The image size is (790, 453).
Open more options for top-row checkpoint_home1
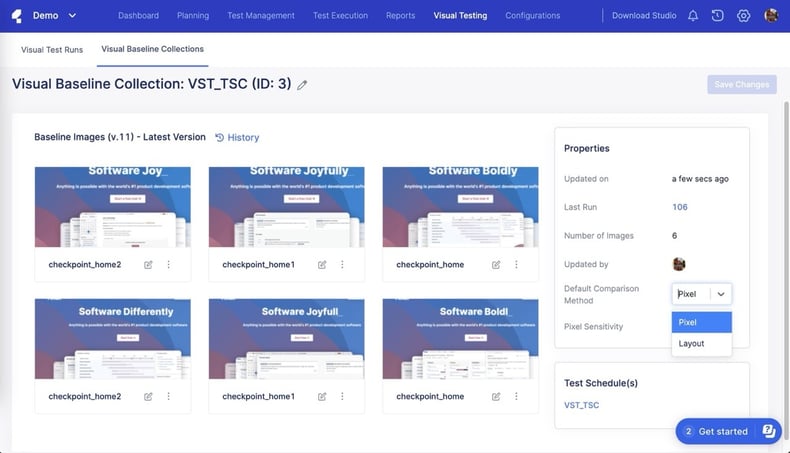[342, 265]
